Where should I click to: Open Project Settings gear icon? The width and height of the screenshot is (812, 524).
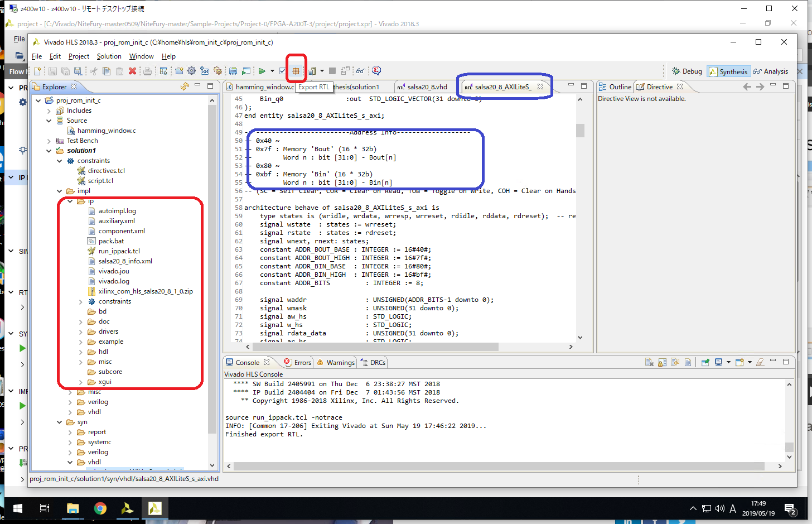(191, 71)
